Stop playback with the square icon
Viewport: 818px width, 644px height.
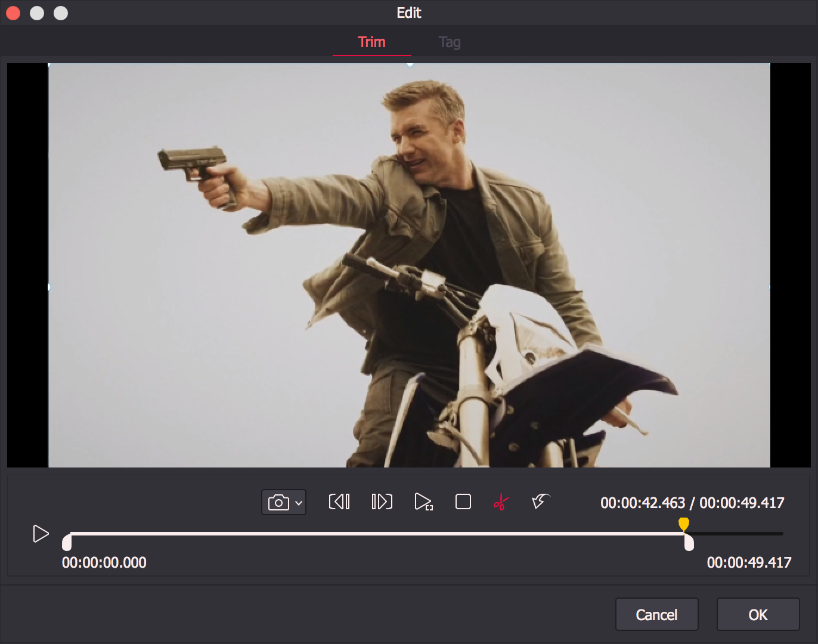coord(463,501)
